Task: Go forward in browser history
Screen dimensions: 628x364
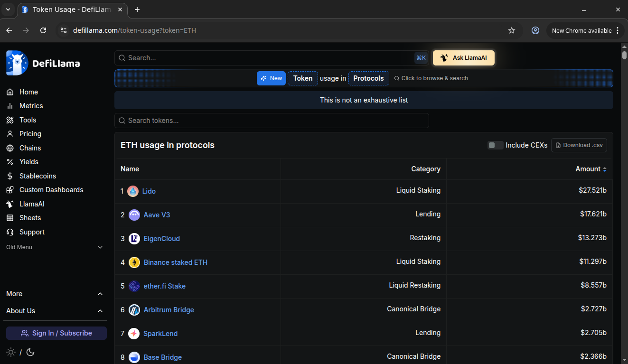Action: click(26, 30)
